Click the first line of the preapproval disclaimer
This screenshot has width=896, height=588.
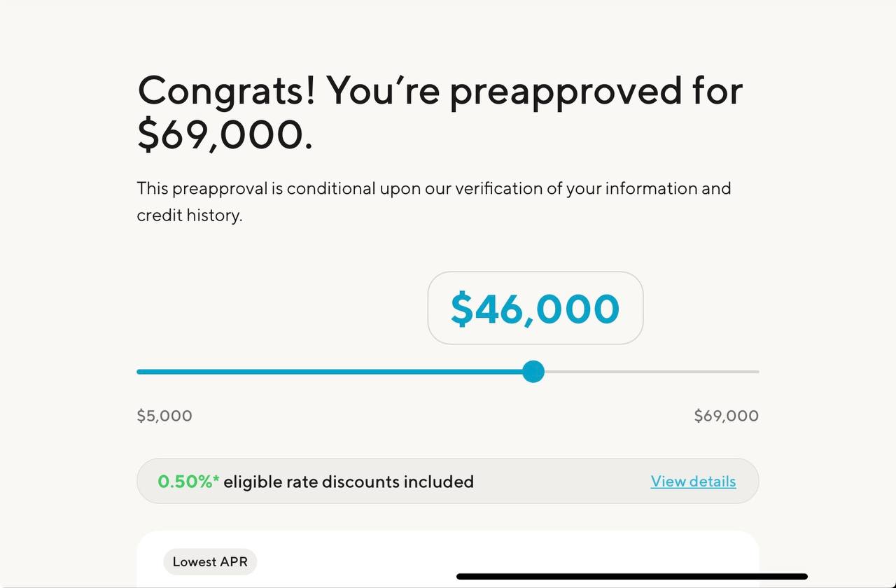point(434,188)
